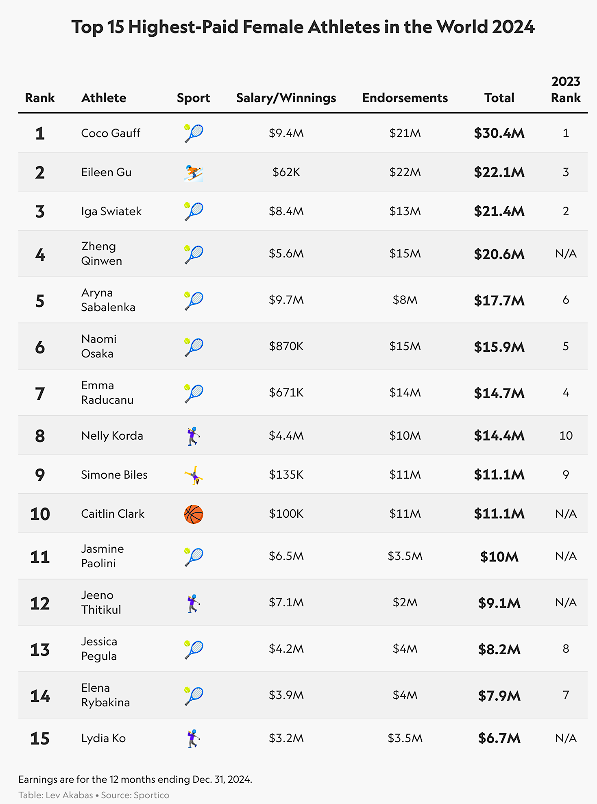
Task: Click Lydia Ko's golf icon
Action: 193,739
